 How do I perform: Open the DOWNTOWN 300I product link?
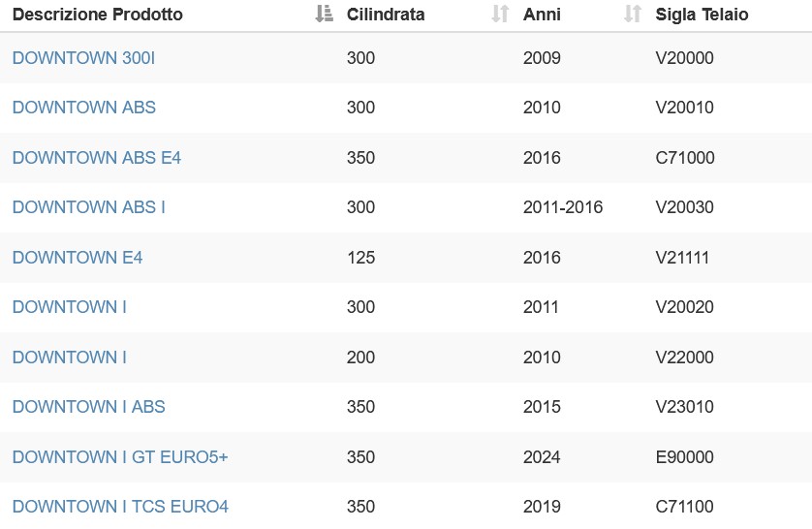pos(84,58)
